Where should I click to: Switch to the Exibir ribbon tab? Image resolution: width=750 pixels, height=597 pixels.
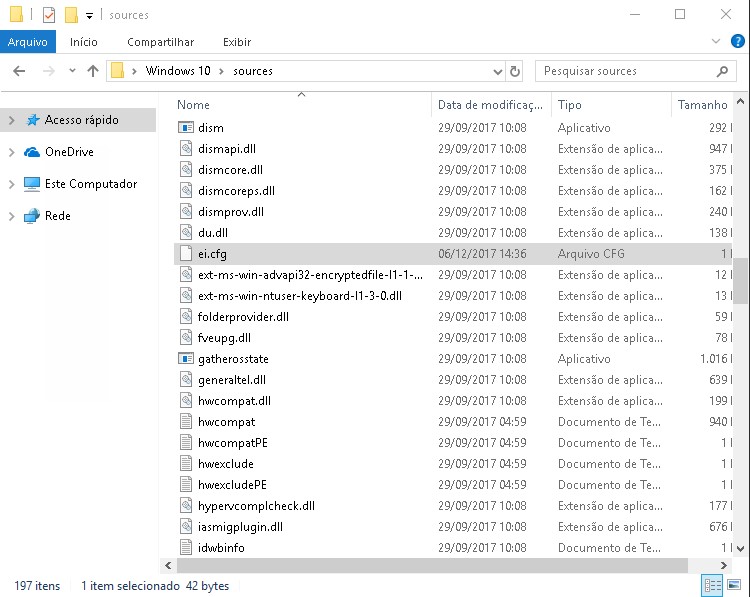[237, 42]
